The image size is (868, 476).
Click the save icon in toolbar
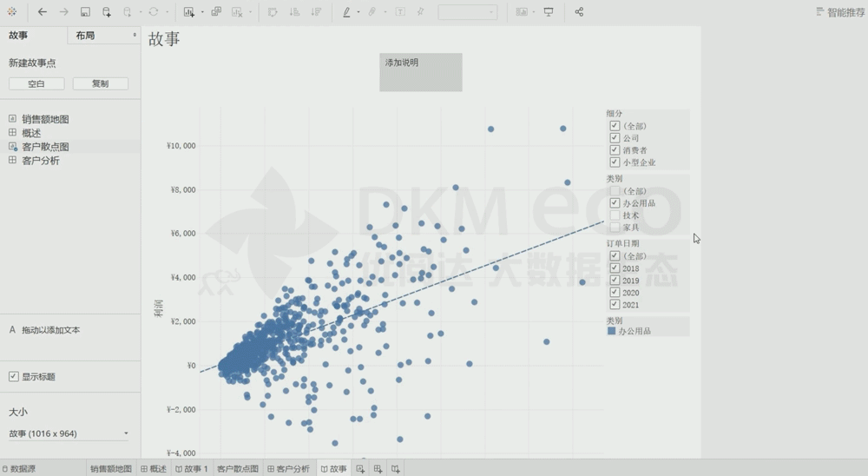coord(85,12)
